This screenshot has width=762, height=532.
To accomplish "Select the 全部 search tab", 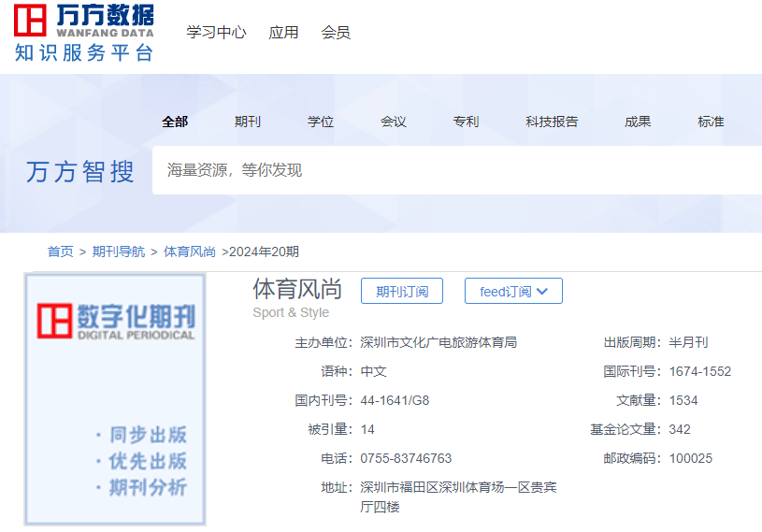I will [x=175, y=122].
